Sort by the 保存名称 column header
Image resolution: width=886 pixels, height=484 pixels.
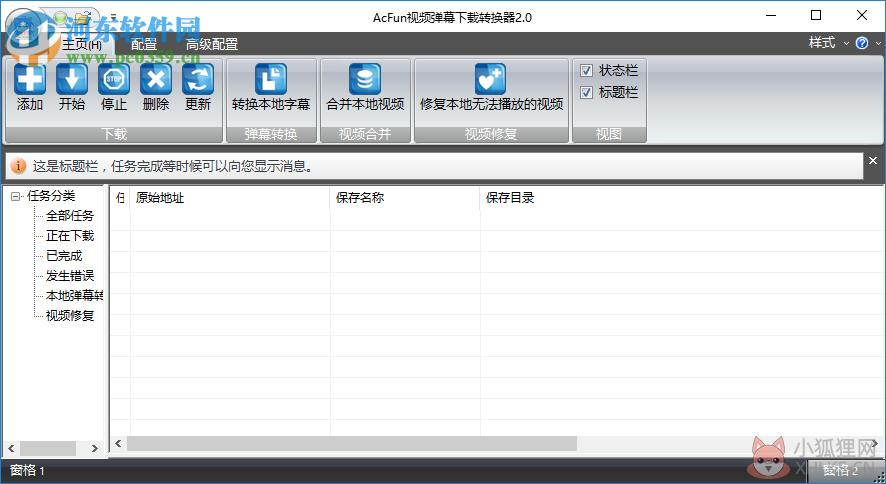[x=405, y=198]
